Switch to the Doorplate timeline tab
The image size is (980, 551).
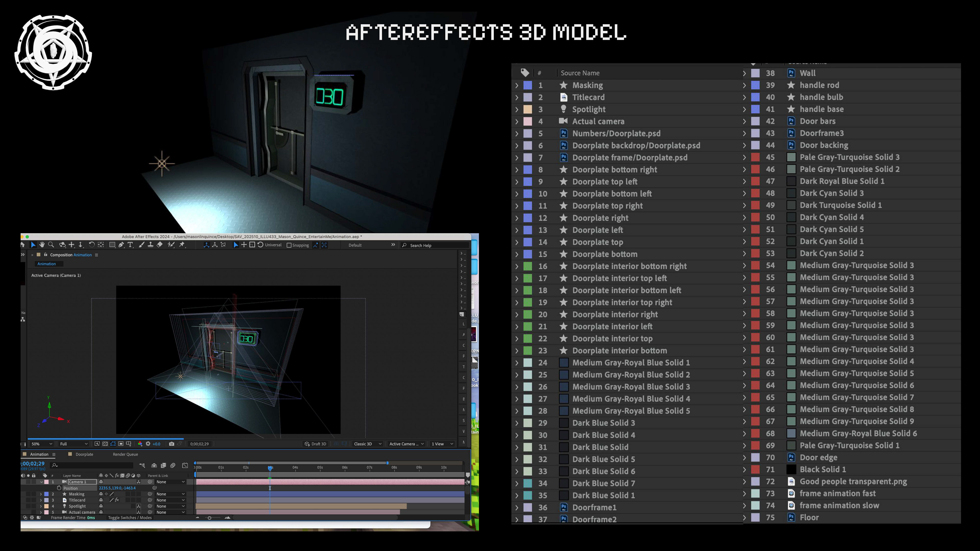tap(84, 454)
